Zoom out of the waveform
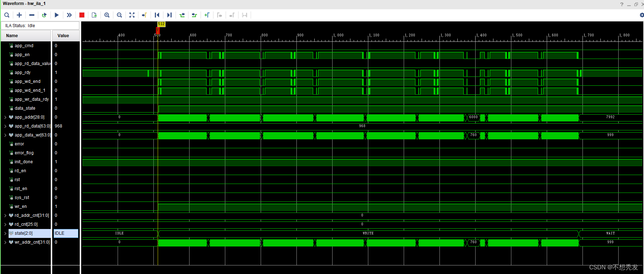Viewport: 644px width, 274px height. (119, 15)
